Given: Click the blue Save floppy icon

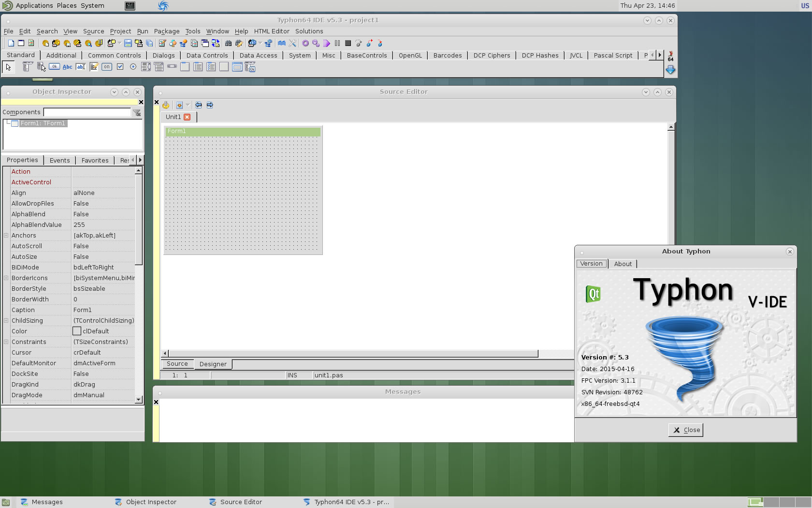Looking at the screenshot, I should click(x=128, y=43).
